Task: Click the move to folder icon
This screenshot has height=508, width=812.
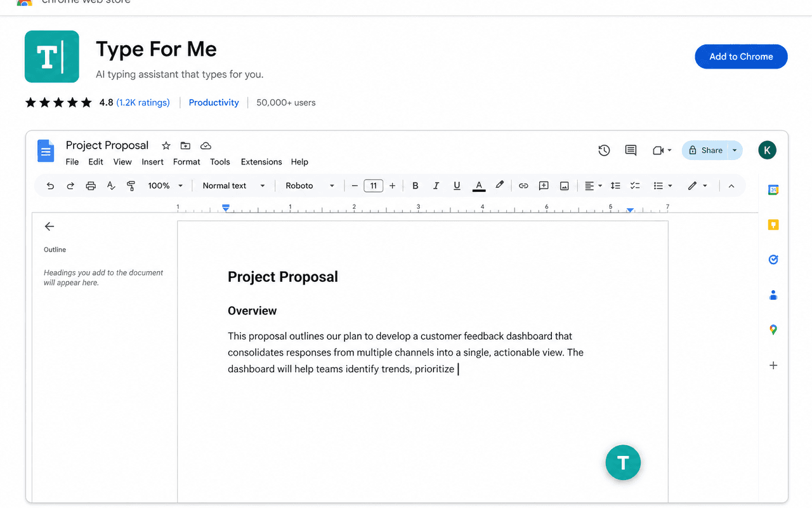Action: pyautogui.click(x=185, y=145)
